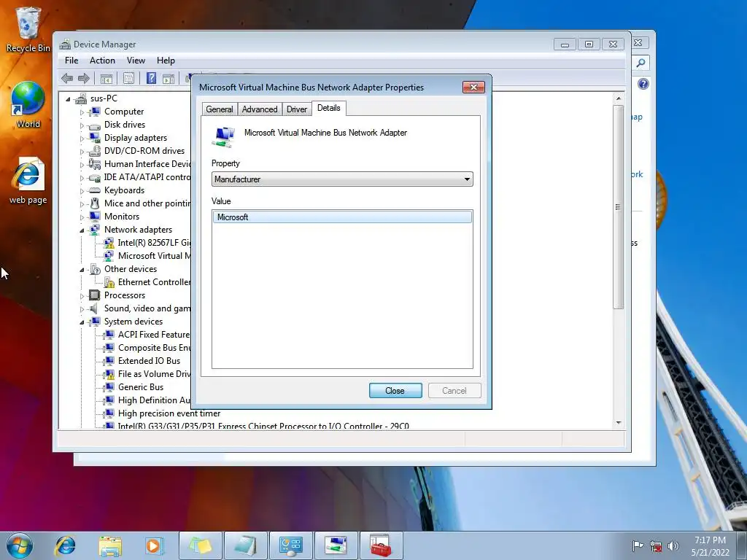Click the Action Center flag tray icon
747x560 pixels.
pos(638,545)
